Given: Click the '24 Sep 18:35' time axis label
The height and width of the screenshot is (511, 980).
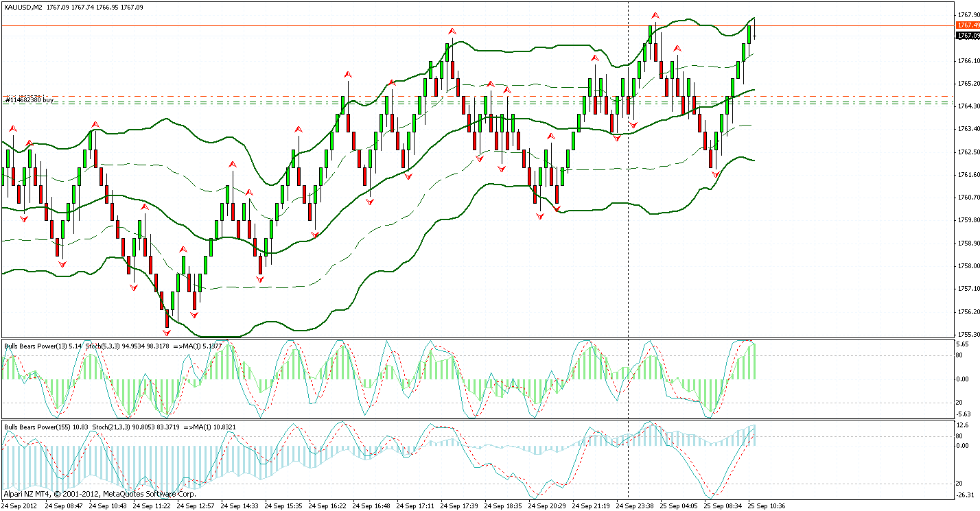Looking at the screenshot, I should click(503, 506).
